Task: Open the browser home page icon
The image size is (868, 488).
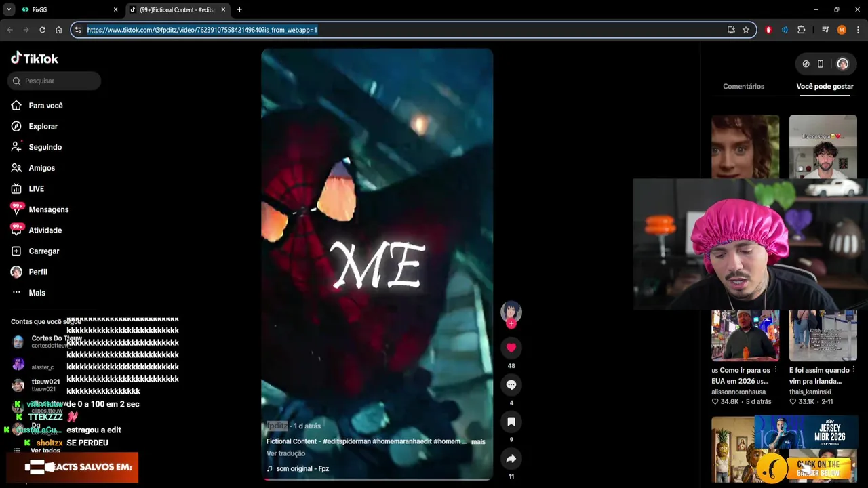Action: tap(58, 30)
